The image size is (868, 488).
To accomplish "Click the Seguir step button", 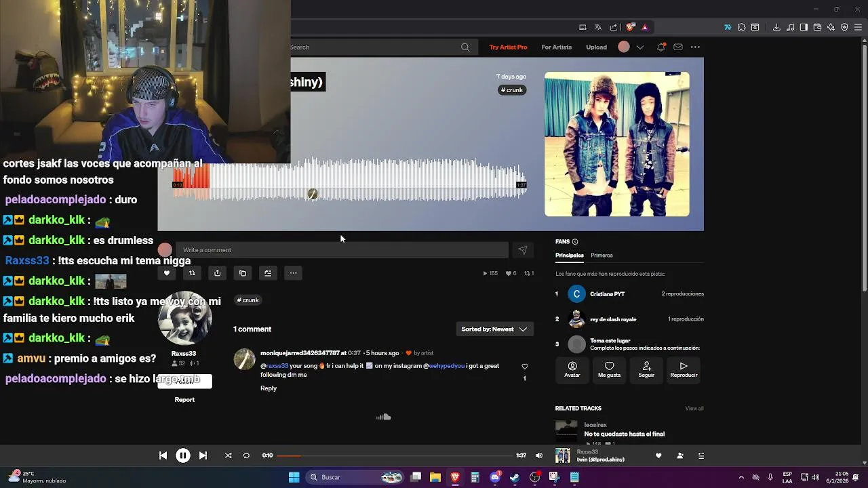I will (646, 369).
